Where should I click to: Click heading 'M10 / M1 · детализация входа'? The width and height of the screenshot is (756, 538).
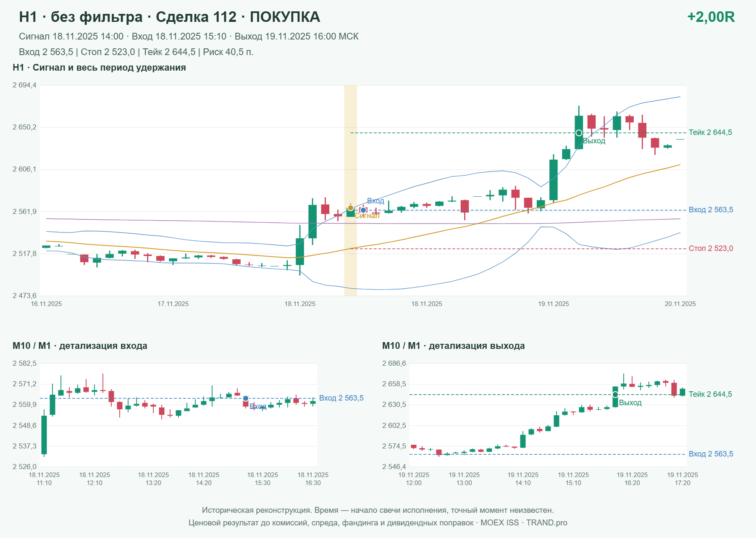pyautogui.click(x=80, y=346)
